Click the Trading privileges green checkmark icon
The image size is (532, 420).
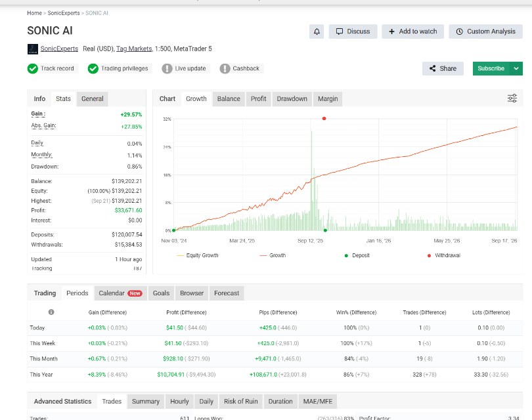[x=93, y=68]
